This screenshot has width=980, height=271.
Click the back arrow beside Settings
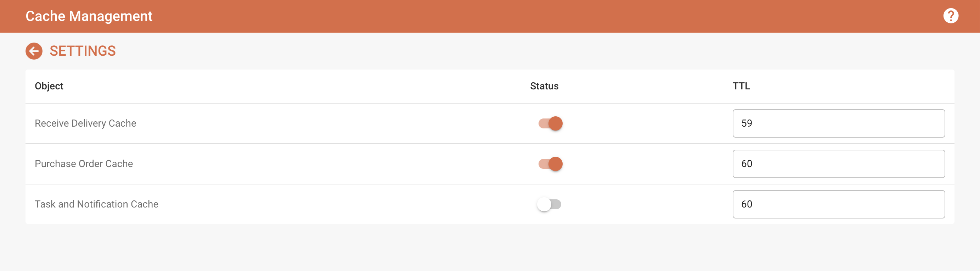tap(34, 51)
